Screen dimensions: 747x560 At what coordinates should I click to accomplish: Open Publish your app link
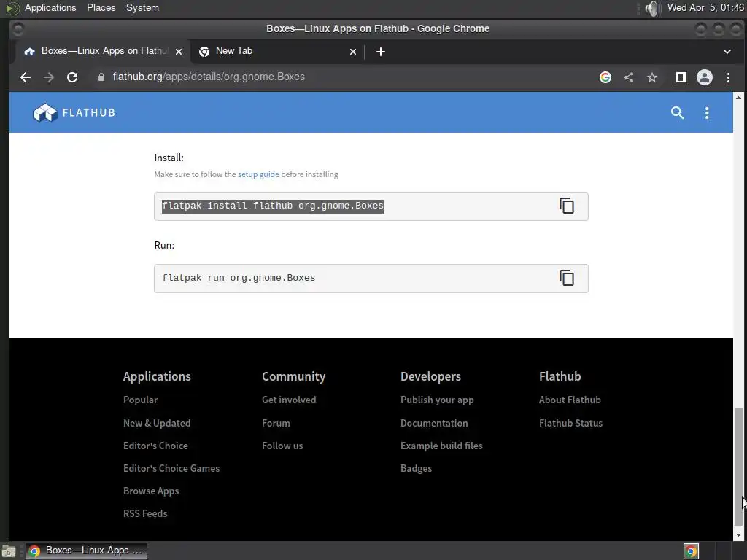pyautogui.click(x=437, y=400)
